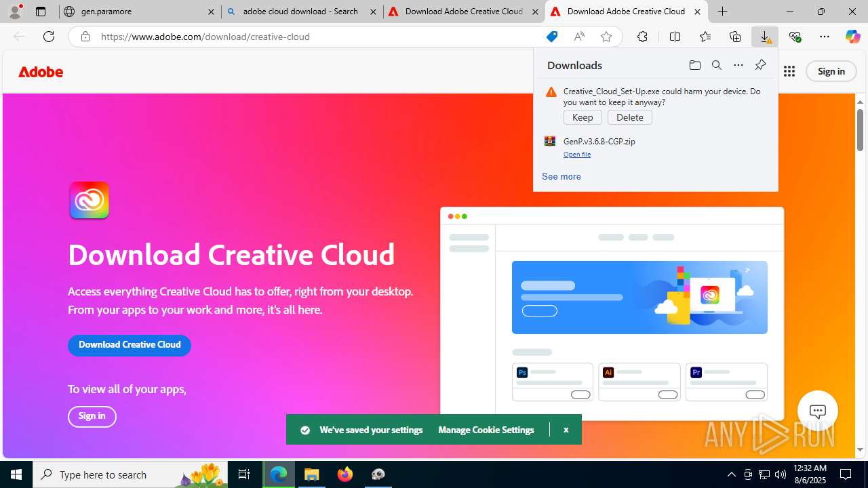Open Task View on the taskbar
This screenshot has height=488, width=868.
coord(244,474)
